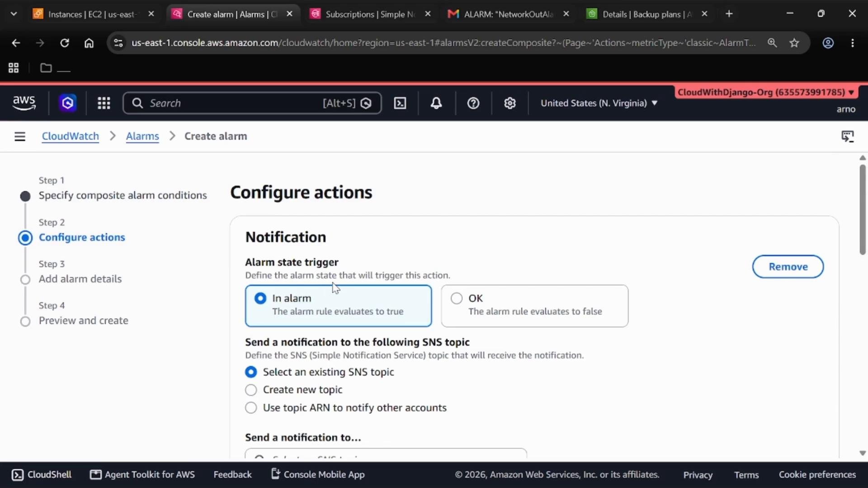868x488 pixels.
Task: Switch to the Subscriptions Simple Notification tab
Action: (371, 14)
